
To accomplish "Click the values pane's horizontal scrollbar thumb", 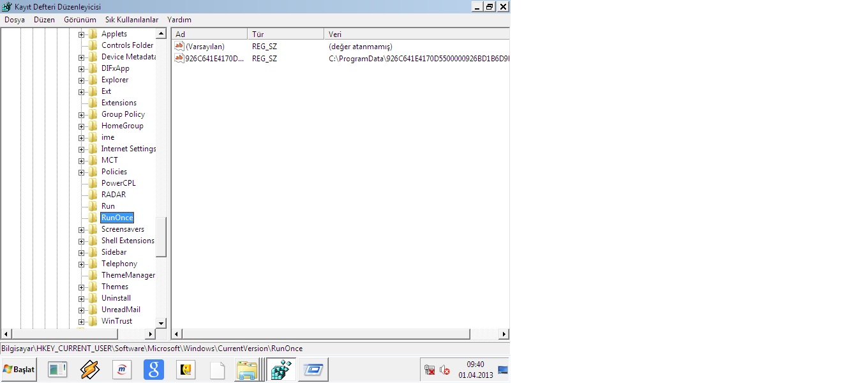I will click(326, 334).
